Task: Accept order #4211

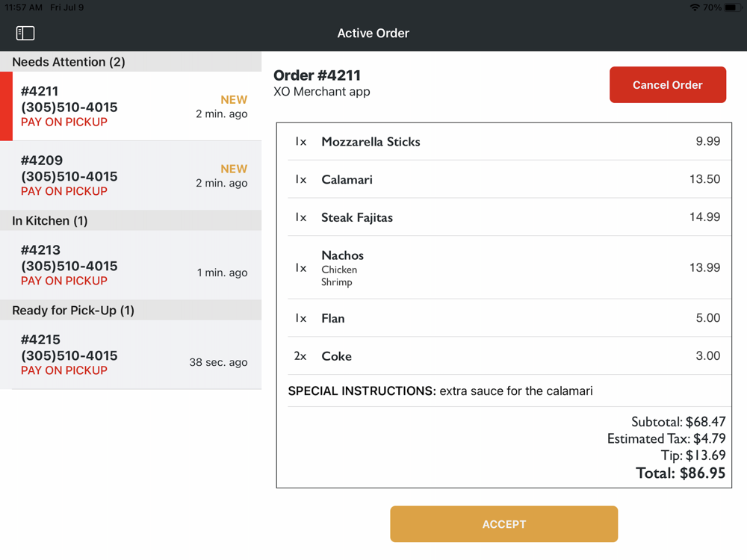Action: pyautogui.click(x=504, y=524)
